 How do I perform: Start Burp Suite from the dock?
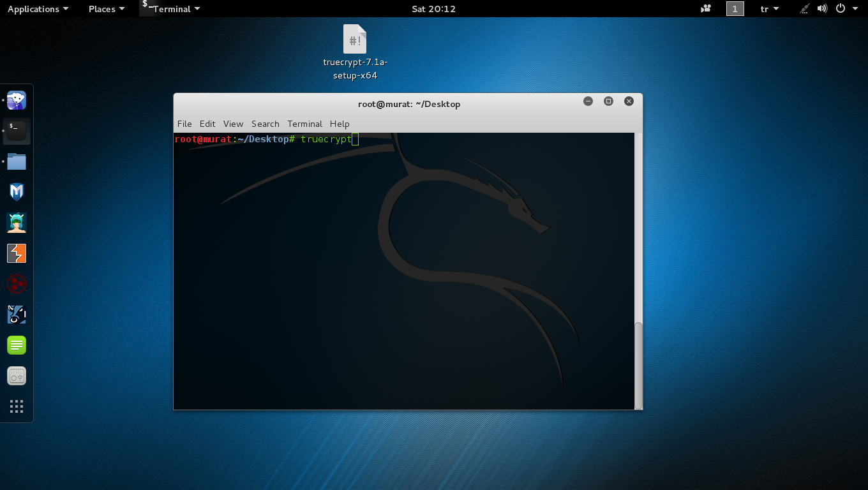[17, 253]
